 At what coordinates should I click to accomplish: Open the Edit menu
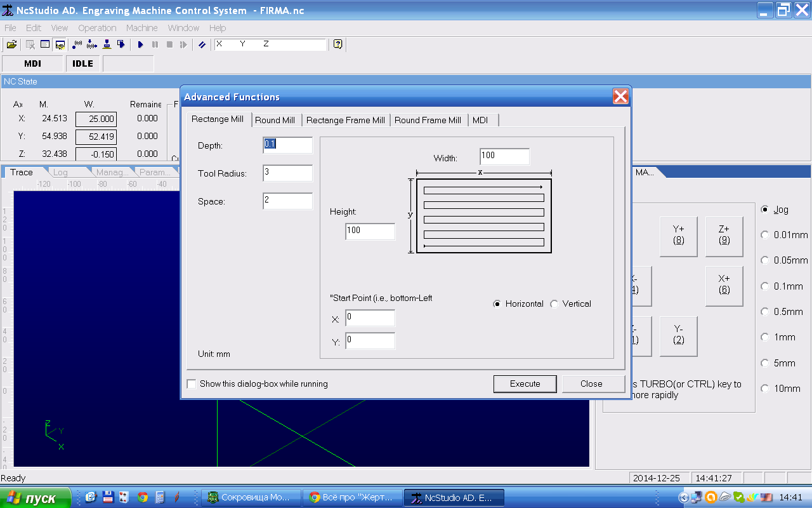[34, 28]
